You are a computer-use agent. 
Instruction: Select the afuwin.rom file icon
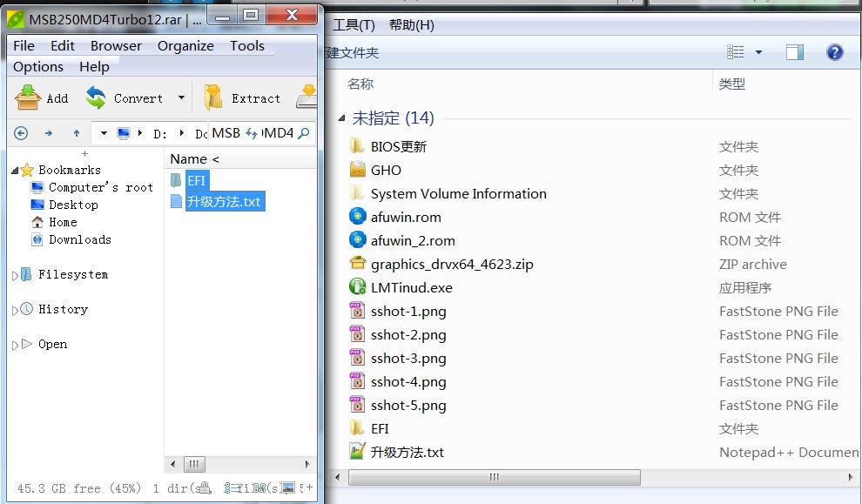(357, 216)
